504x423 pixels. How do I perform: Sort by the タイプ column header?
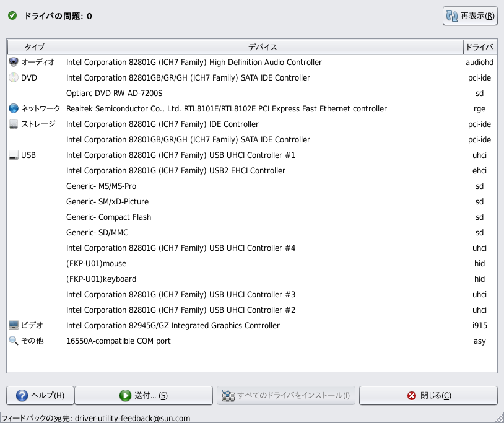tap(35, 47)
